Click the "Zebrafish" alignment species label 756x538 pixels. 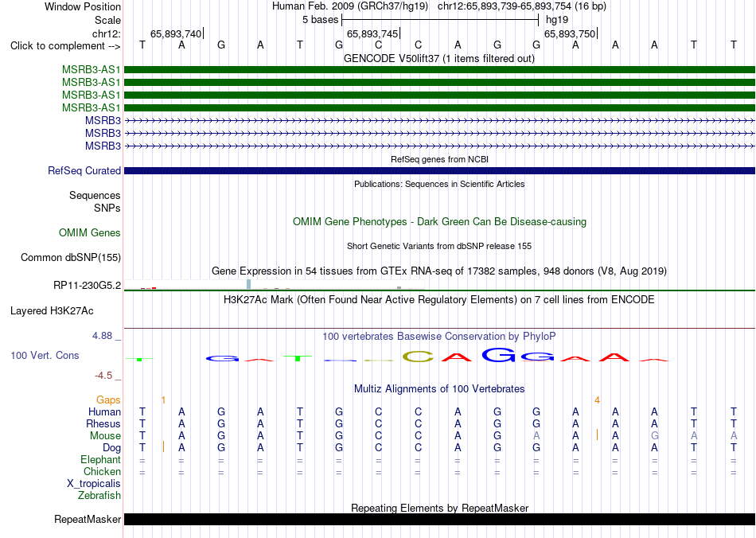[x=99, y=495]
